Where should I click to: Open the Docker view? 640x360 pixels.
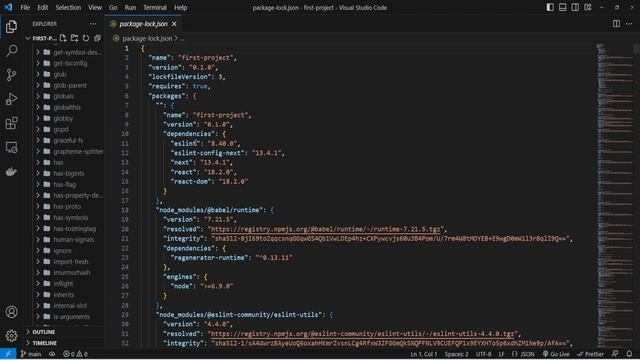point(11,171)
